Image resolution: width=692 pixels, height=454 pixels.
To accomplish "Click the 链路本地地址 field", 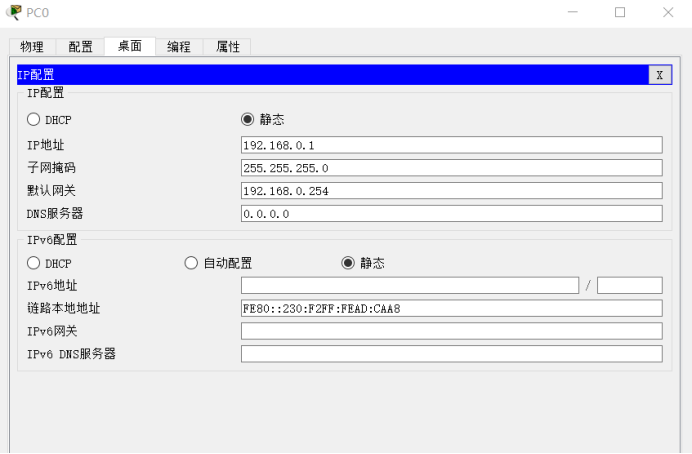I will point(451,308).
